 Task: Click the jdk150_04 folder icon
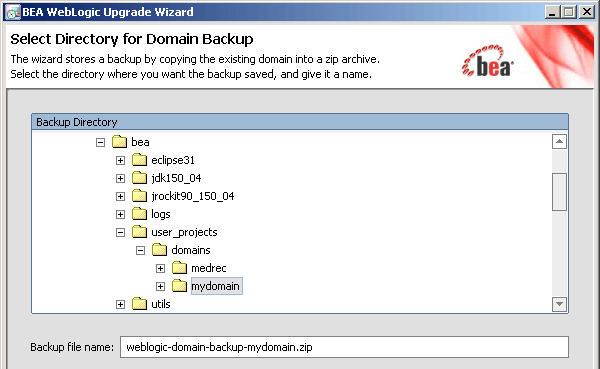(x=139, y=178)
